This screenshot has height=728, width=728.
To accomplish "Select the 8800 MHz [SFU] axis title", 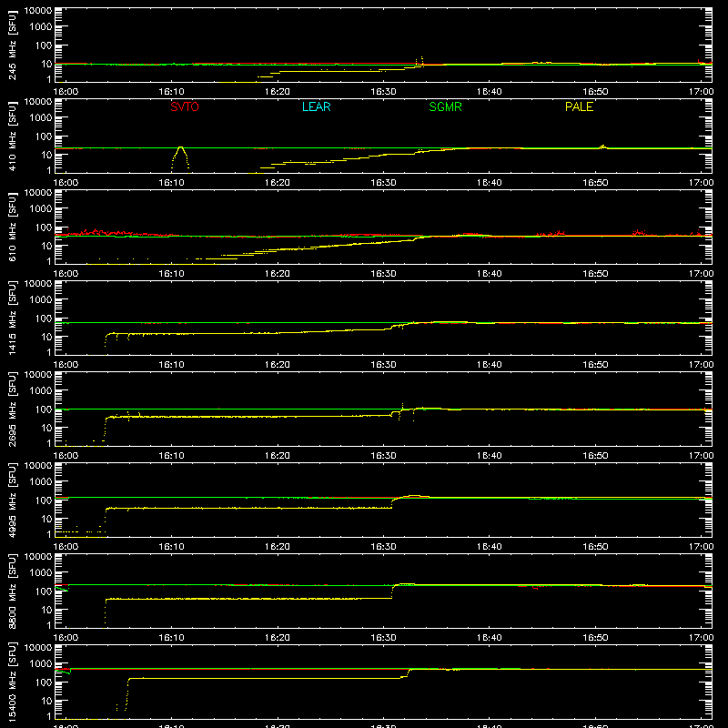I will coord(12,591).
